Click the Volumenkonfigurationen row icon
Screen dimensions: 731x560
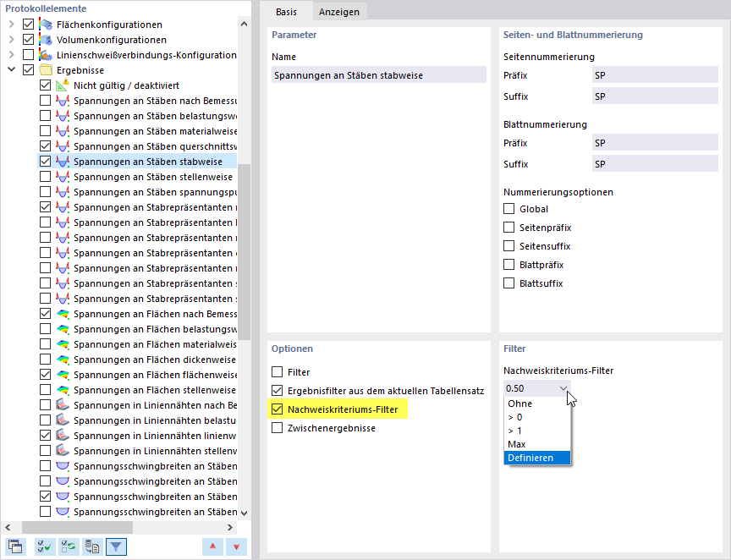(46, 40)
